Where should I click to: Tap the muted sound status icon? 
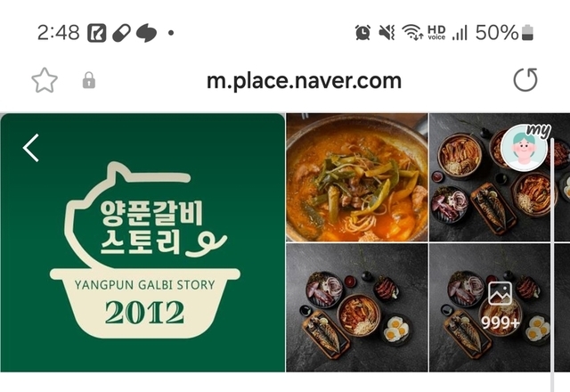387,33
